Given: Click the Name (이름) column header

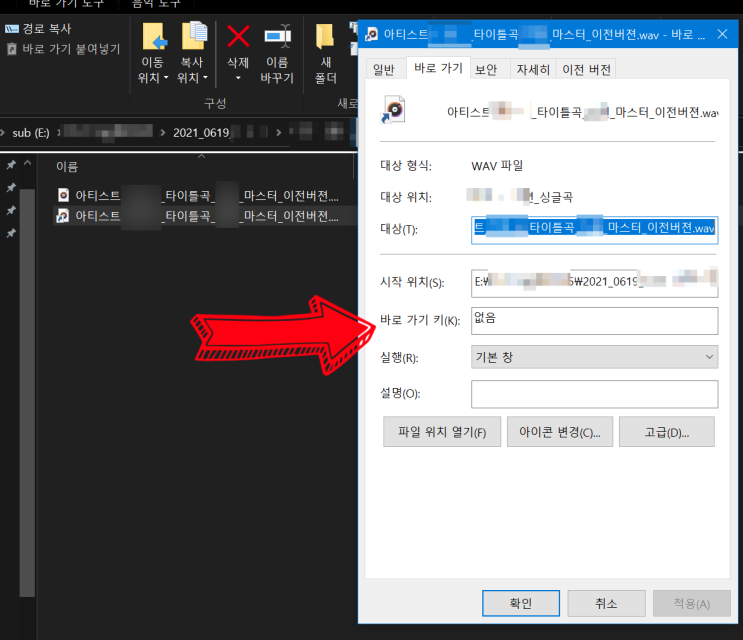Looking at the screenshot, I should [67, 166].
